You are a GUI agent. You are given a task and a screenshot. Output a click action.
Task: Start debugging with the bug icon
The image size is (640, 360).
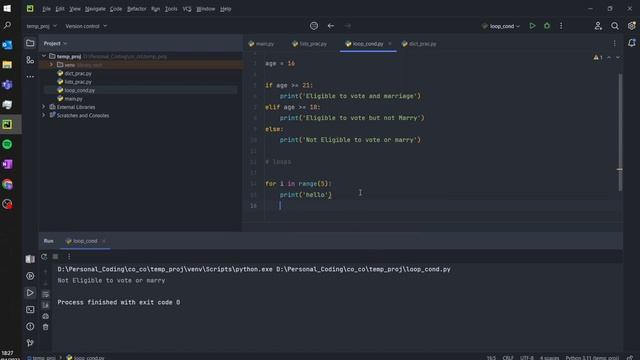[x=547, y=26]
